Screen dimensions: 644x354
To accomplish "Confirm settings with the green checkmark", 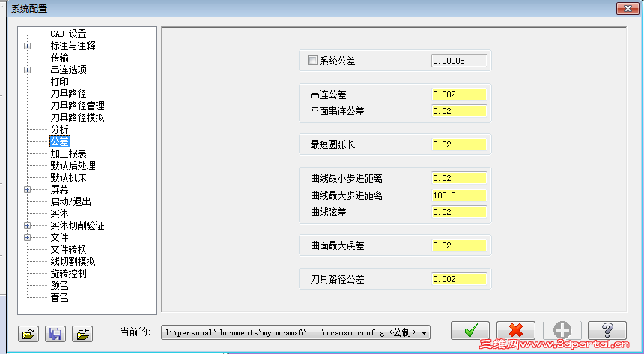I will coord(470,330).
